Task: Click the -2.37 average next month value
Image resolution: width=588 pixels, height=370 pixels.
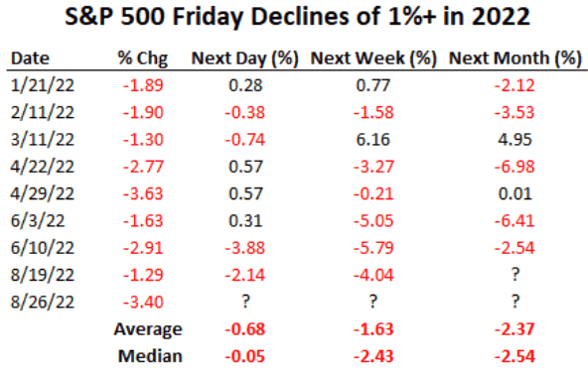Action: (x=514, y=329)
